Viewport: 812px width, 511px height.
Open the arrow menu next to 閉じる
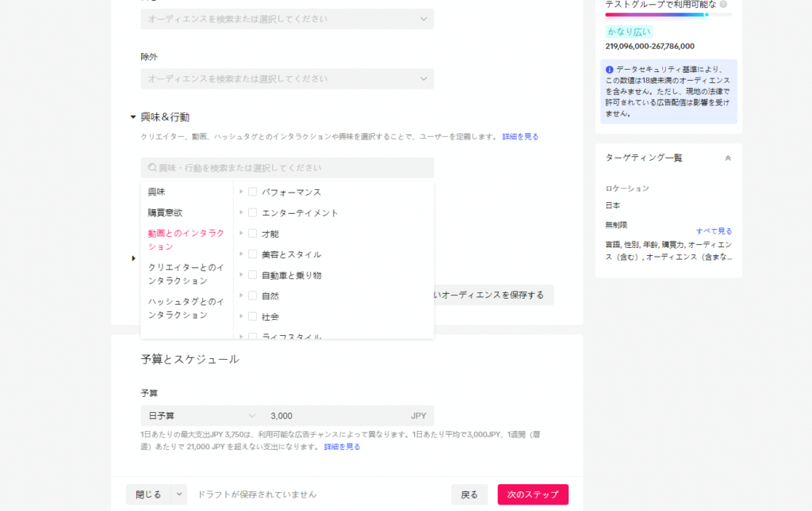coord(179,494)
